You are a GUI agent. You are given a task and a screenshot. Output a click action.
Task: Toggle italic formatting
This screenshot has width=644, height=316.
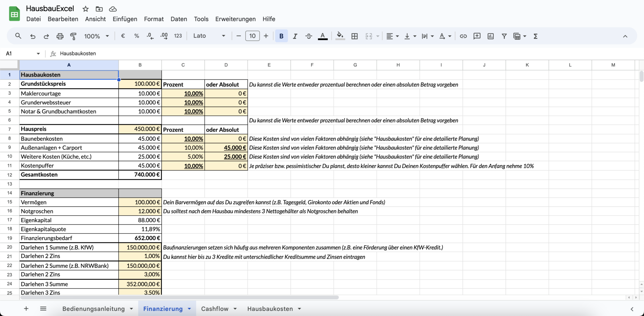(x=295, y=36)
